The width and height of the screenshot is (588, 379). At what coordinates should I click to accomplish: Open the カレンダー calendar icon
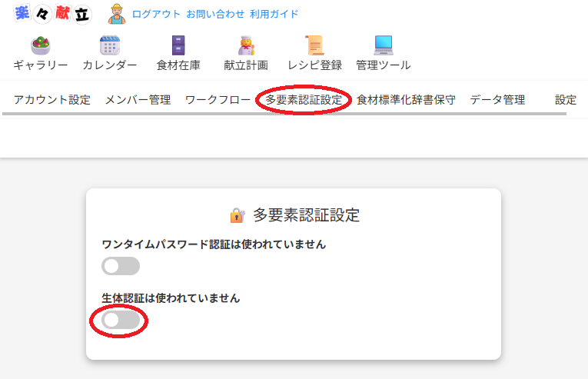(x=110, y=45)
